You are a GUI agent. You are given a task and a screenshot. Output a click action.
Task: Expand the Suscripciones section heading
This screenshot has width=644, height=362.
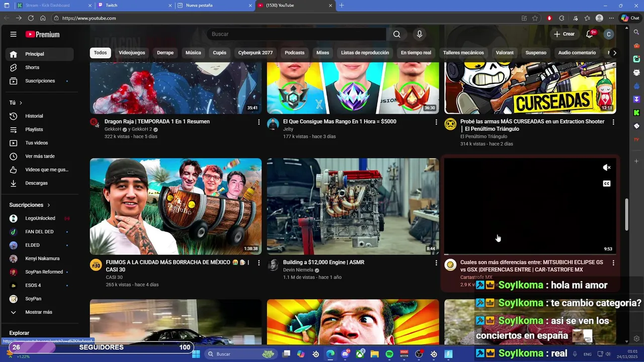pyautogui.click(x=30, y=205)
